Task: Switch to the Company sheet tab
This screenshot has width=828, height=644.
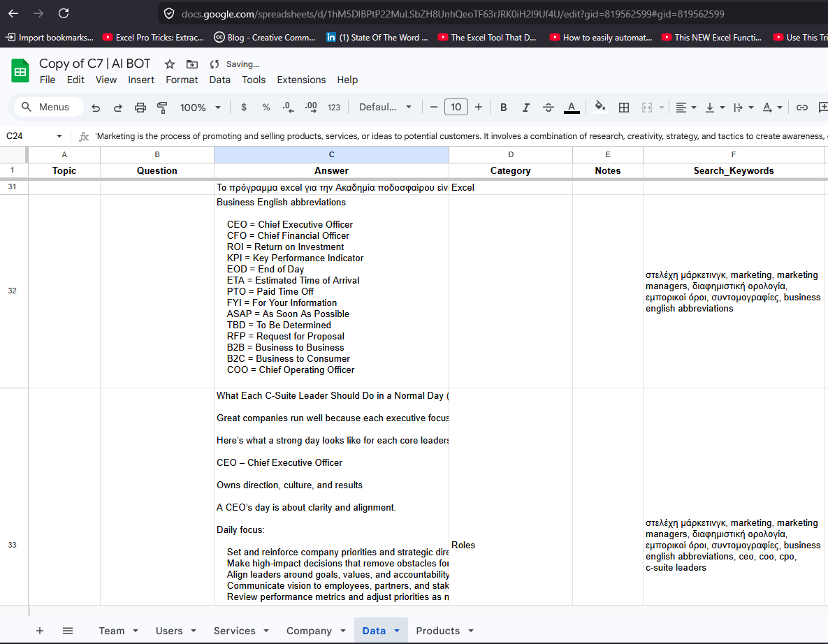Action: click(x=309, y=631)
